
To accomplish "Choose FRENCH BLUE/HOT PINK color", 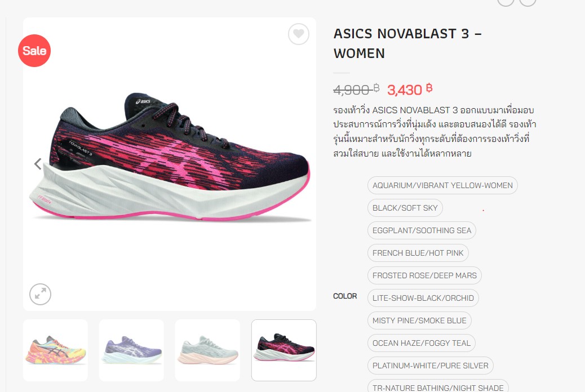I will [x=418, y=253].
